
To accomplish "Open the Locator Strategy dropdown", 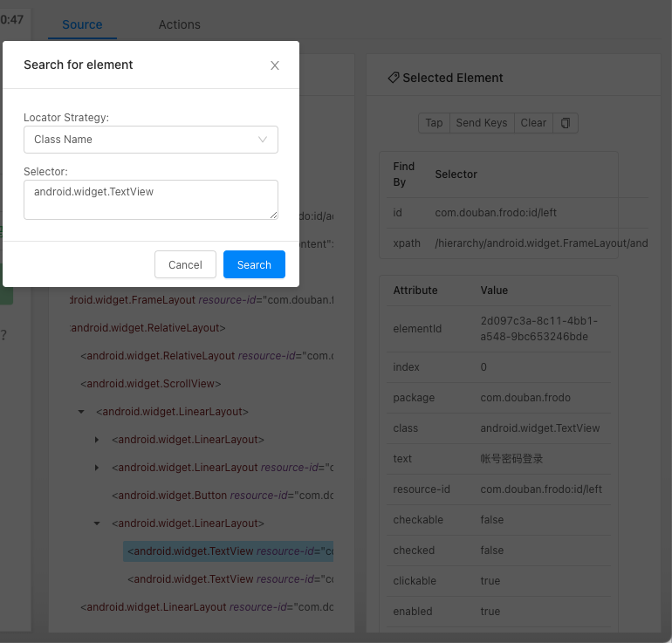I will pos(150,140).
